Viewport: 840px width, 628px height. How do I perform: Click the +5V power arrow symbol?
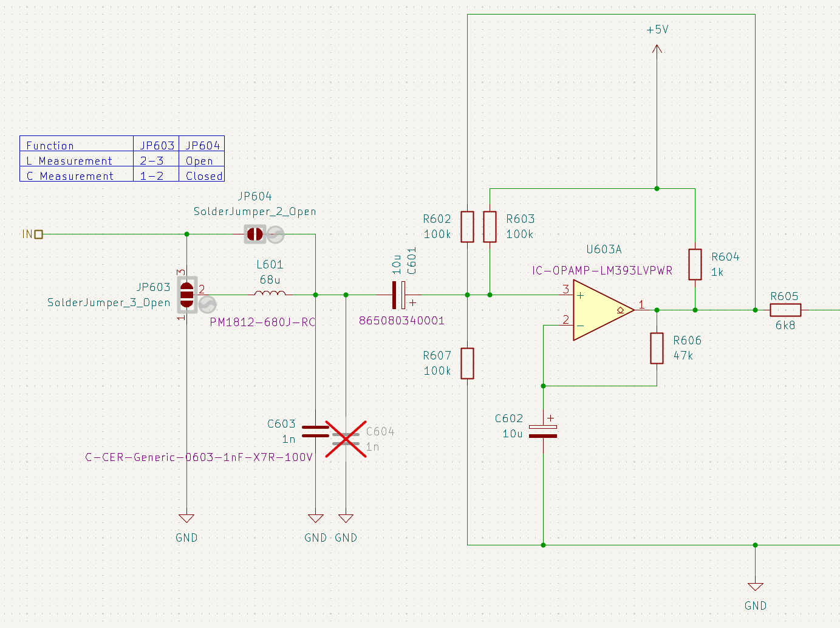[x=657, y=49]
